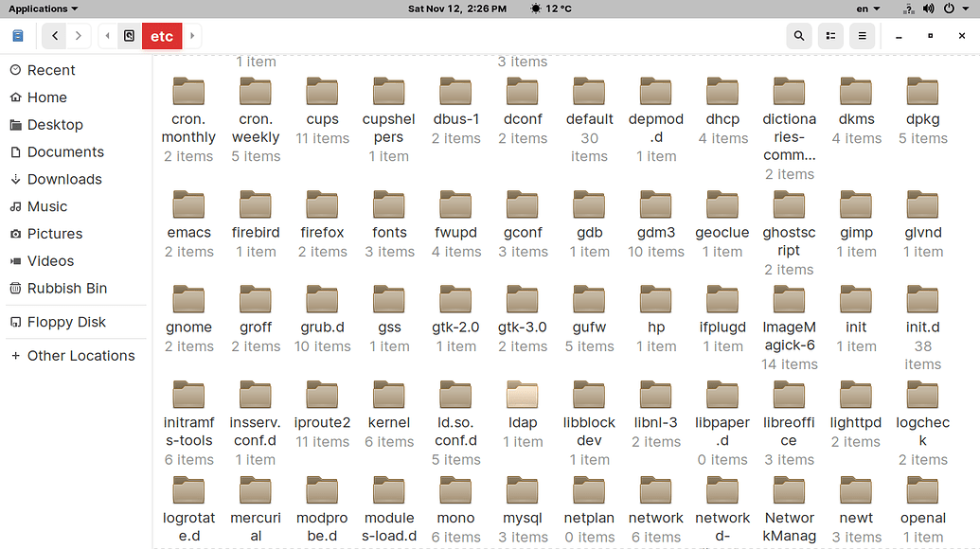Open Documents in the sidebar
The width and height of the screenshot is (980, 549).
tap(77, 151)
